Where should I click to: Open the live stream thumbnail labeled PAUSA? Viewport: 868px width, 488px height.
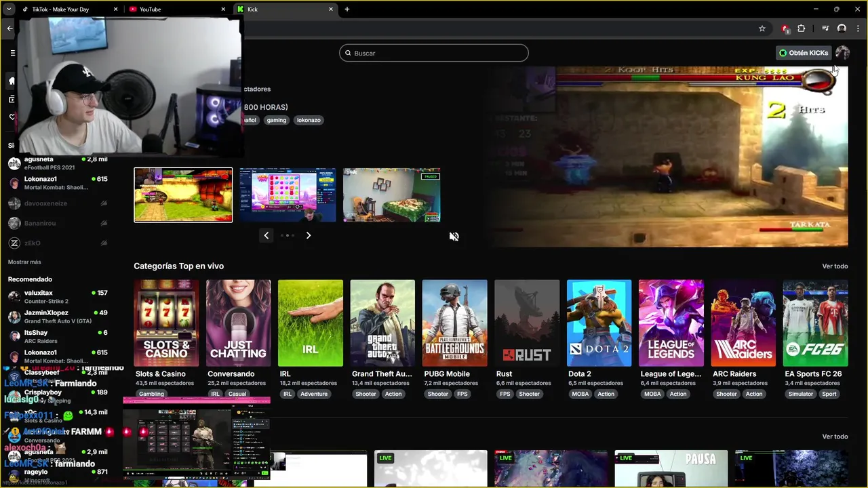[x=671, y=468]
